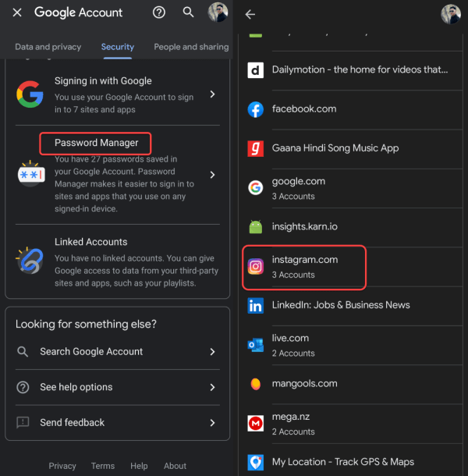This screenshot has height=476, width=468.
Task: Click the LinkedIn in icon
Action: click(x=256, y=306)
